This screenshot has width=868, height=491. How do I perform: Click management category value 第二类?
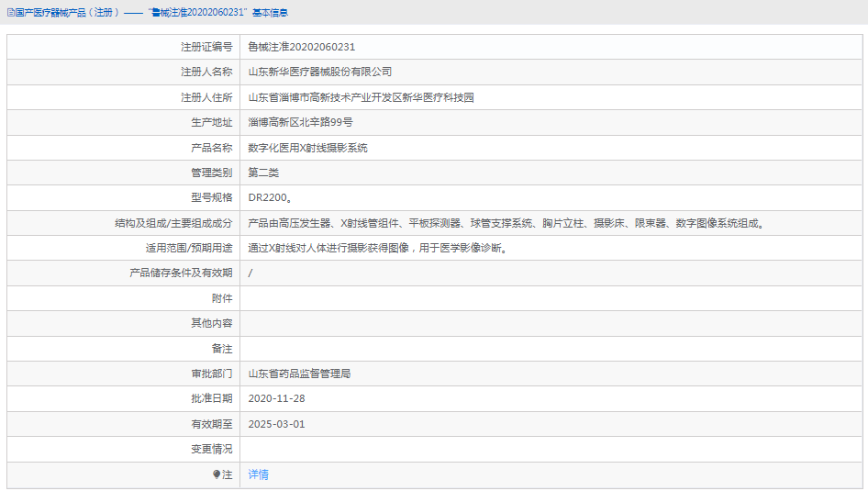[x=263, y=173]
